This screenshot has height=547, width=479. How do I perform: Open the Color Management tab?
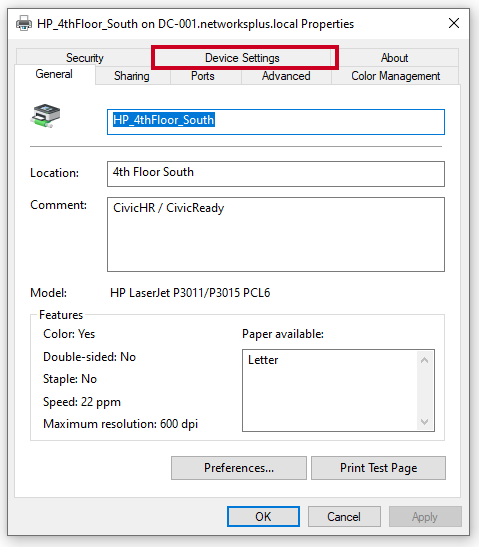click(x=395, y=76)
